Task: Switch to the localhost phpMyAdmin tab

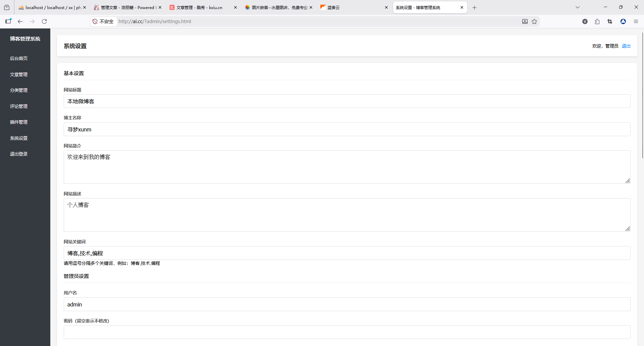Action: (50, 7)
